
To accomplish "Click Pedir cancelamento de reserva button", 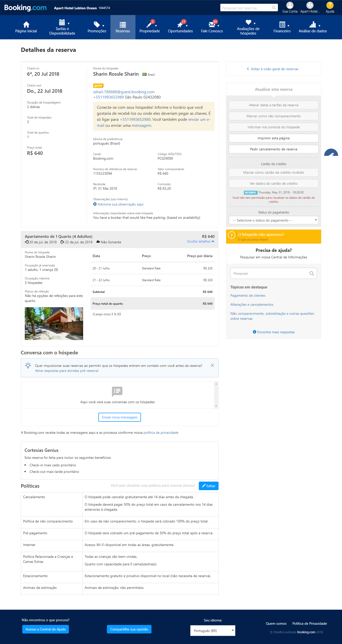I will tap(273, 149).
